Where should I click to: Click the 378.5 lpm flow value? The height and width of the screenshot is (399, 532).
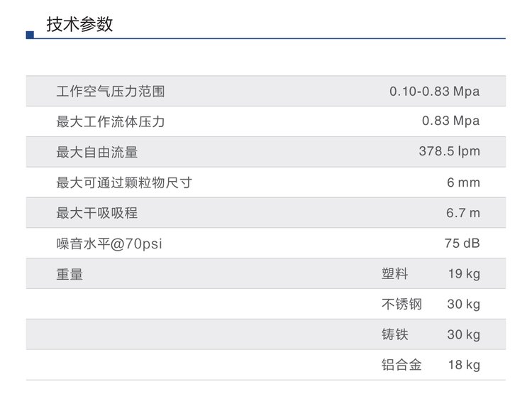tap(449, 152)
